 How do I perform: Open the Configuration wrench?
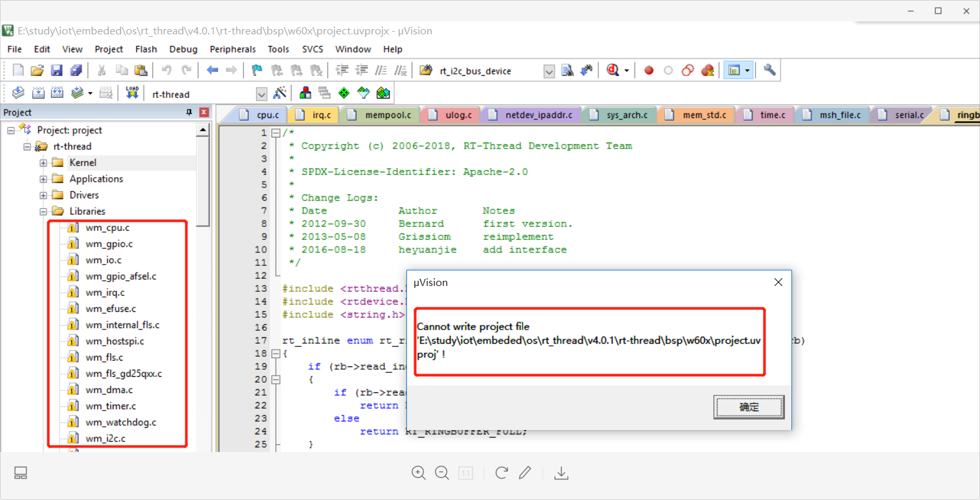tap(769, 71)
